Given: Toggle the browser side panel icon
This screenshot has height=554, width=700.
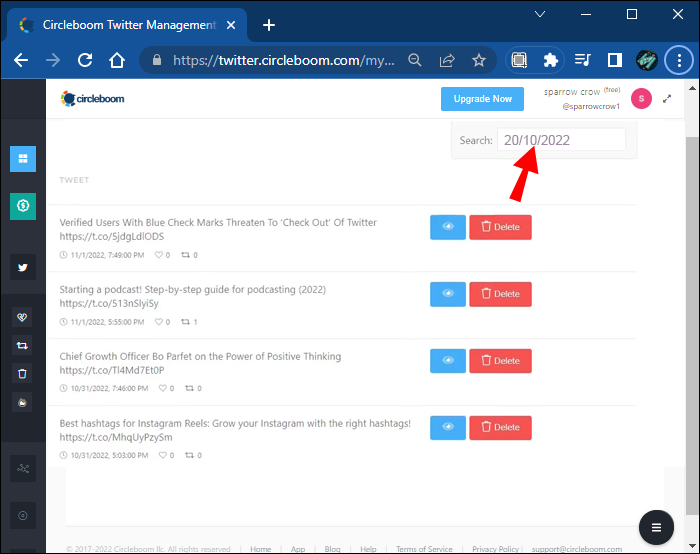Looking at the screenshot, I should point(615,60).
